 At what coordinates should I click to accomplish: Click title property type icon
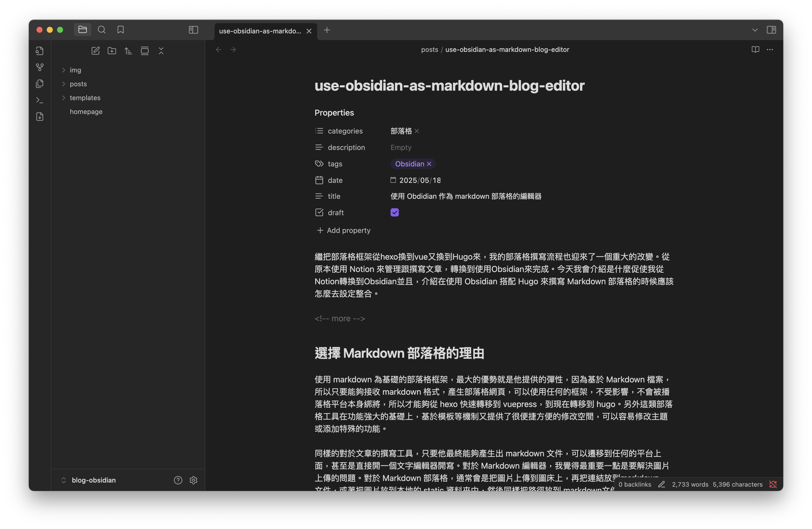(x=319, y=196)
